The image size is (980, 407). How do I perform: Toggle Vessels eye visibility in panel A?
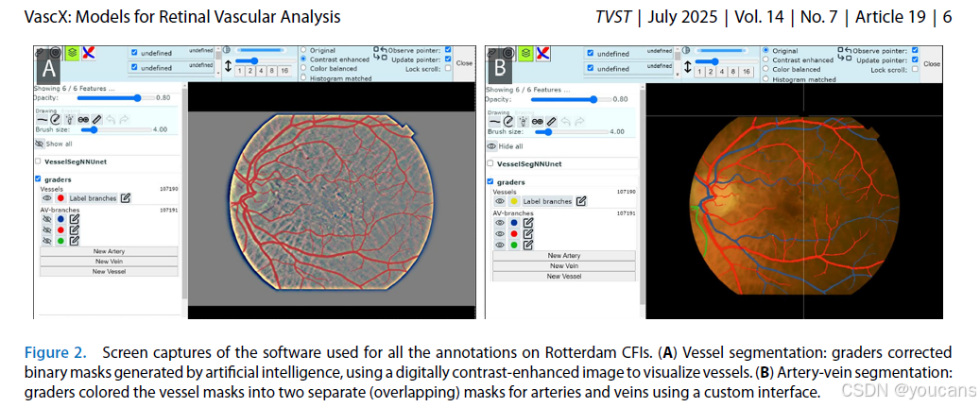click(x=47, y=198)
